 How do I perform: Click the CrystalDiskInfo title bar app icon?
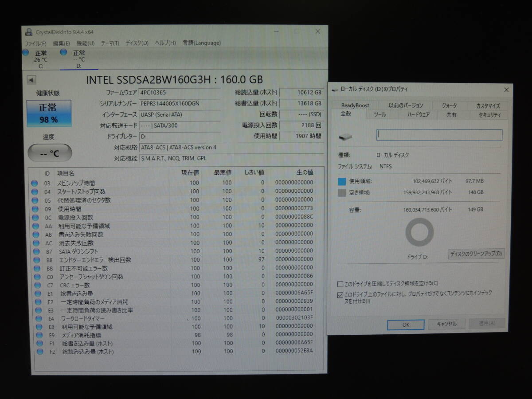pos(29,32)
